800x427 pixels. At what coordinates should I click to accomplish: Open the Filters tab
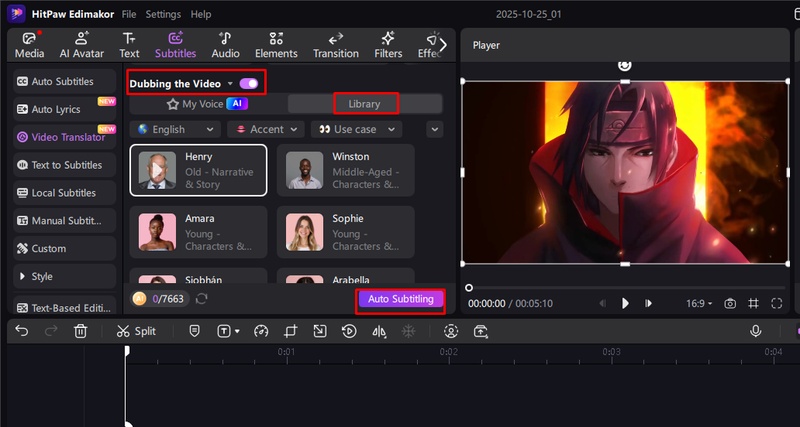pos(388,45)
